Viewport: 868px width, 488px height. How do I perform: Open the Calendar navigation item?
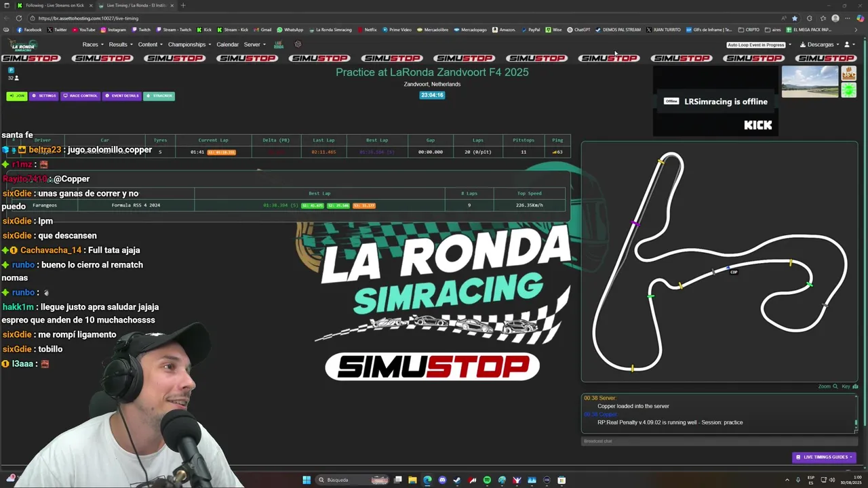(227, 45)
